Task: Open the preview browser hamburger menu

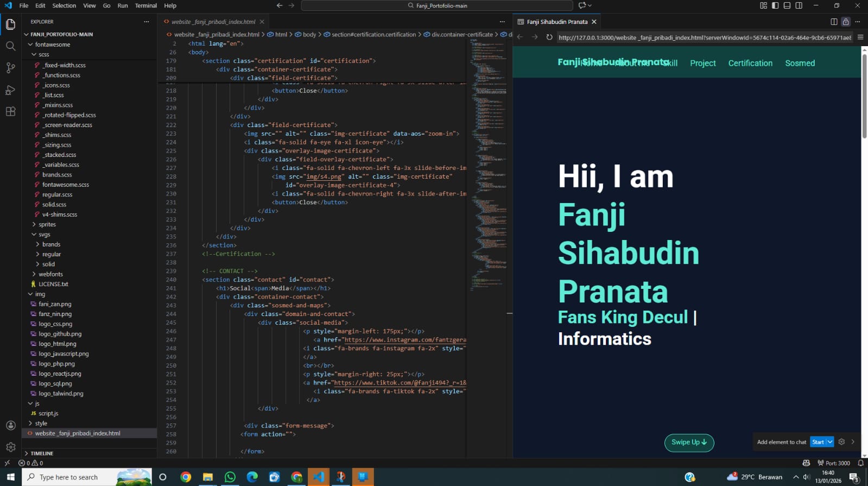Action: click(x=860, y=37)
